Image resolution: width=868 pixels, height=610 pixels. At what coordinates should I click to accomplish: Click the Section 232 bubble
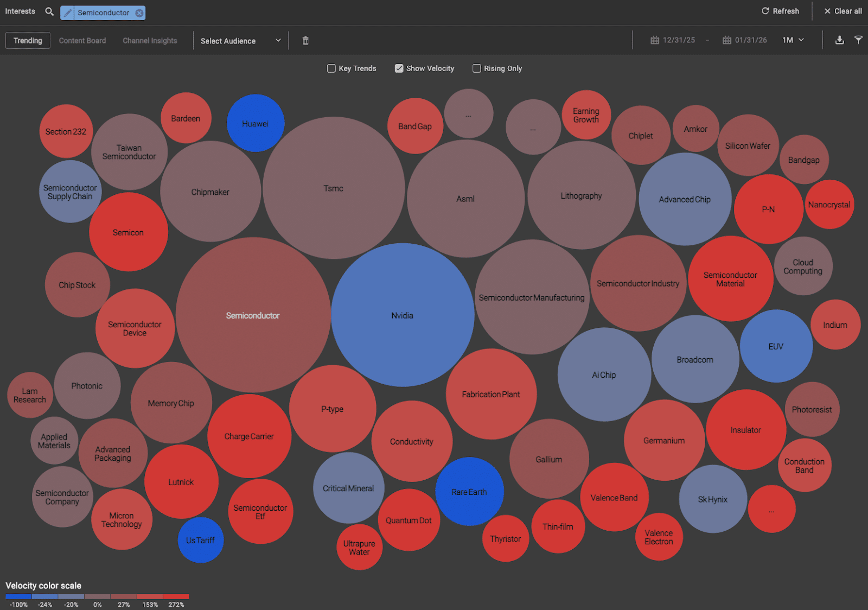pos(66,131)
